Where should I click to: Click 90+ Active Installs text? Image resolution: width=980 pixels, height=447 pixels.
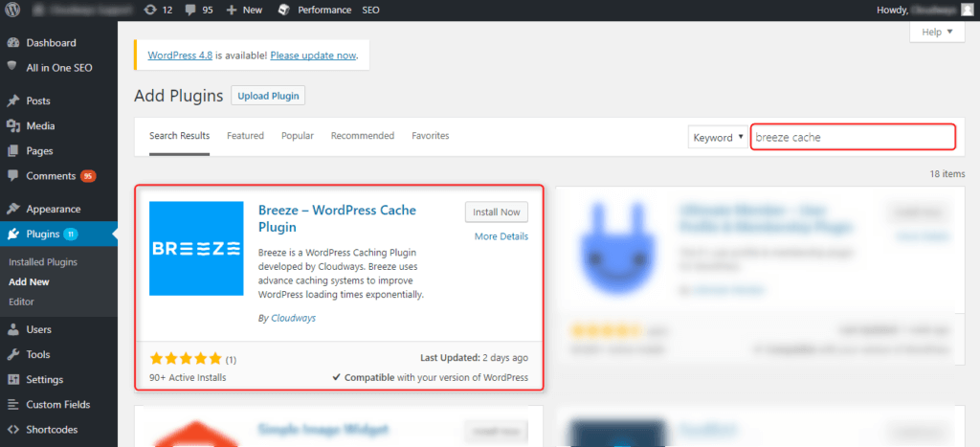coord(189,378)
